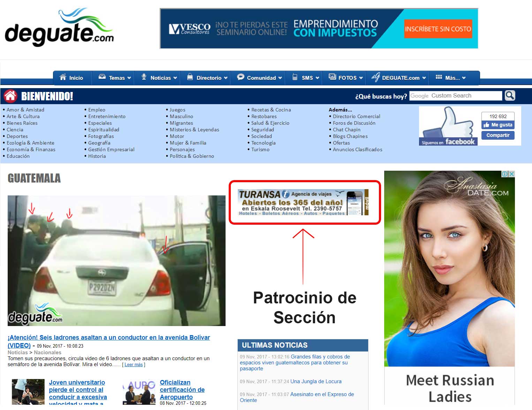Click the 192 692 Facebook like count
The height and width of the screenshot is (410, 532).
click(498, 116)
